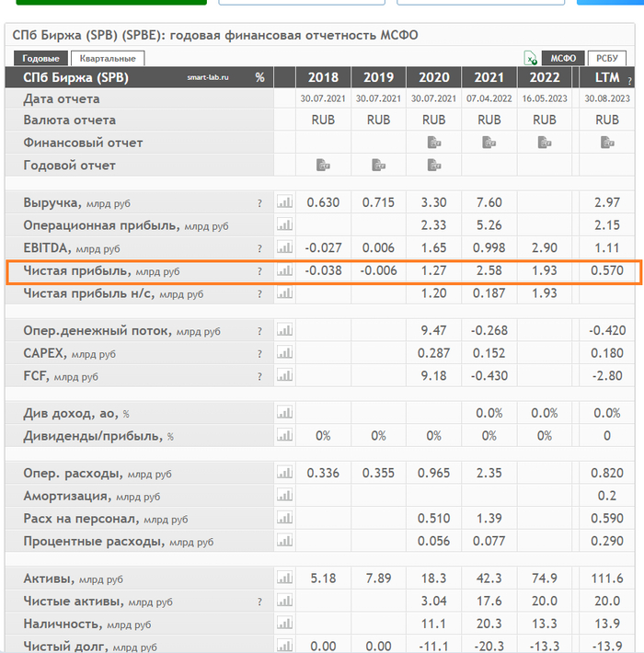Screen dimensions: 644x653
Task: Select net profit value 2.58 for 2021
Action: pos(489,270)
